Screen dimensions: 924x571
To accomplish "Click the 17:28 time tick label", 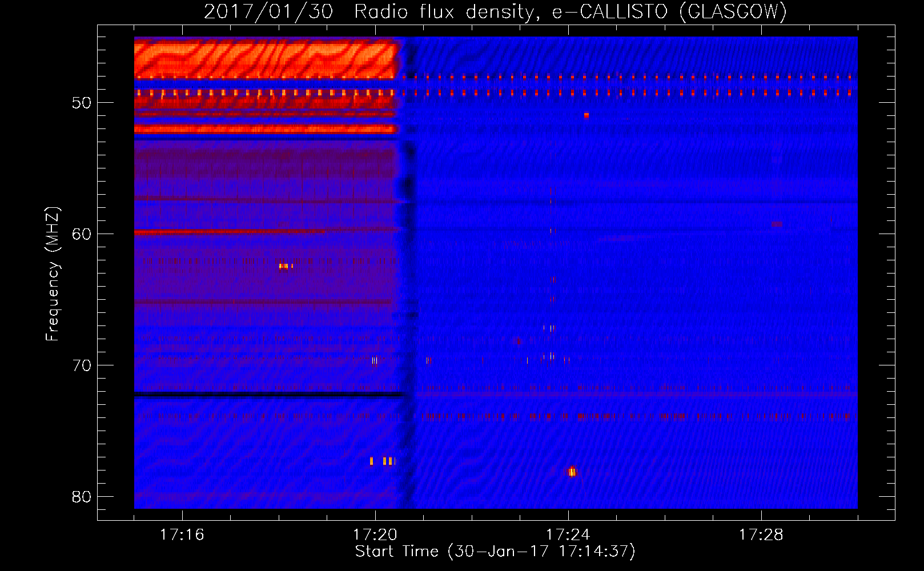I will click(x=761, y=535).
